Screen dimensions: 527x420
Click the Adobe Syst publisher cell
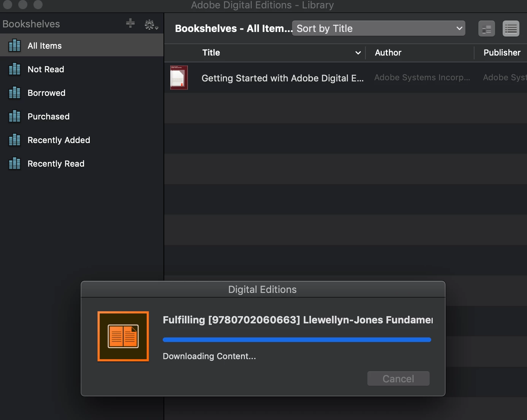[505, 77]
